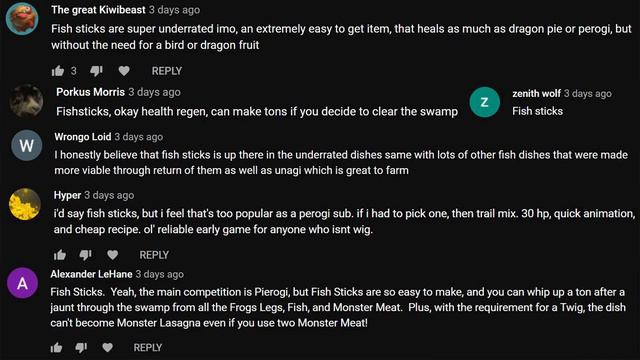Open Alexander LeHane's purple A avatar
The height and width of the screenshot is (360, 640).
coord(22,283)
